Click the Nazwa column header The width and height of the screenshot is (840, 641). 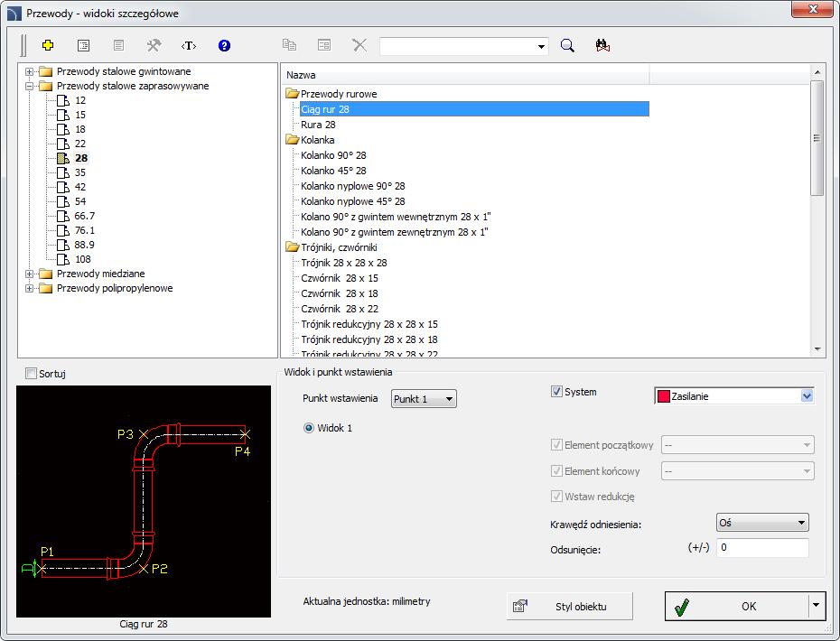[x=465, y=75]
